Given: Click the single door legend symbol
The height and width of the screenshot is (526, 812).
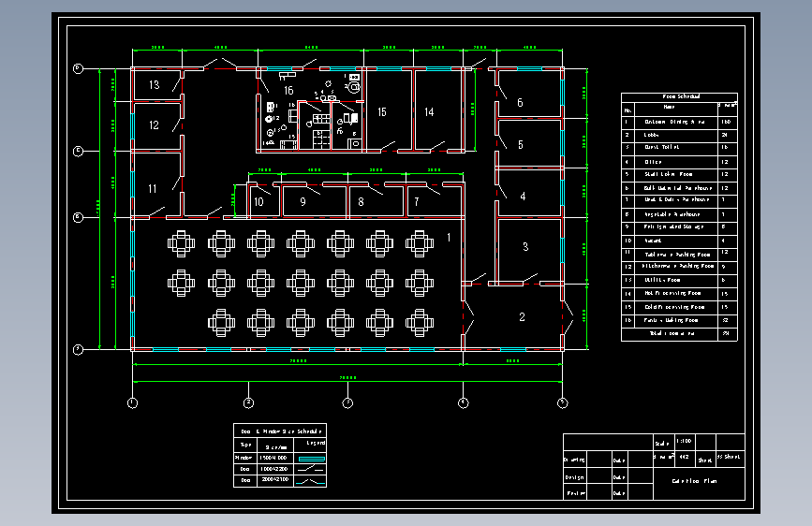Looking at the screenshot, I should pyautogui.click(x=311, y=469).
